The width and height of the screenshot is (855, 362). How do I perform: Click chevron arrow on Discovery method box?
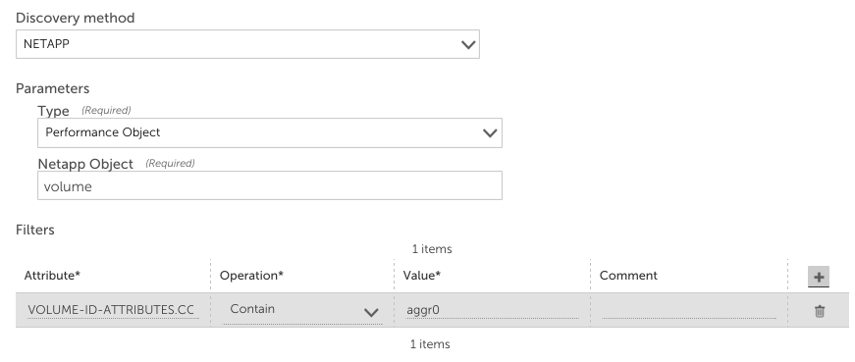coord(468,45)
